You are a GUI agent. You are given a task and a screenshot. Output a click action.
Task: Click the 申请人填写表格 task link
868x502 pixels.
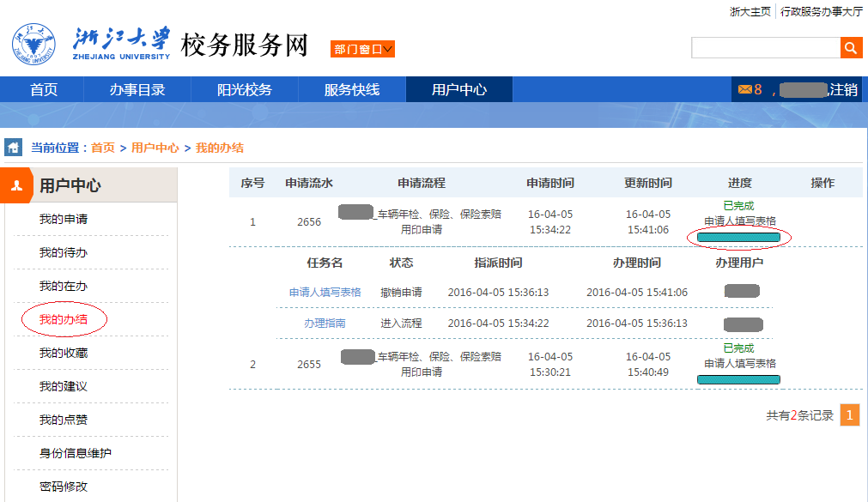[325, 292]
